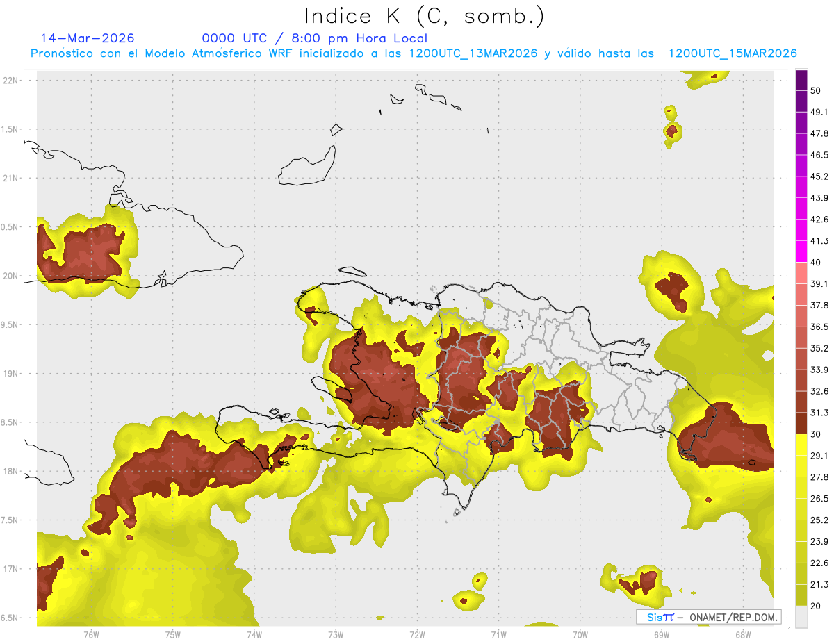The height and width of the screenshot is (644, 834).
Task: Click the '21N' latitude axis label
Action: (12, 178)
